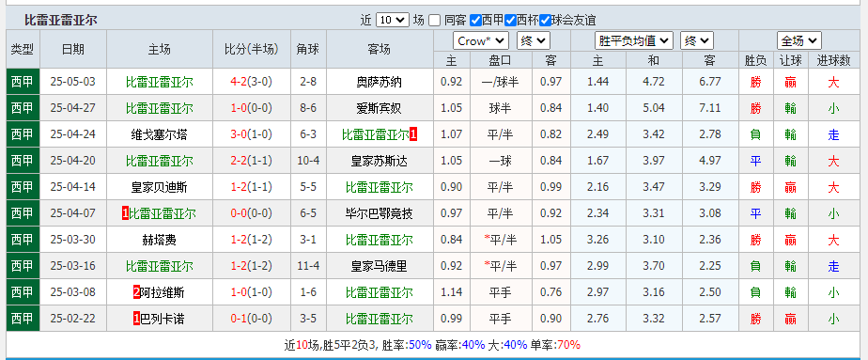Toggle the 同客 checkbox
The height and width of the screenshot is (360, 868).
435,21
